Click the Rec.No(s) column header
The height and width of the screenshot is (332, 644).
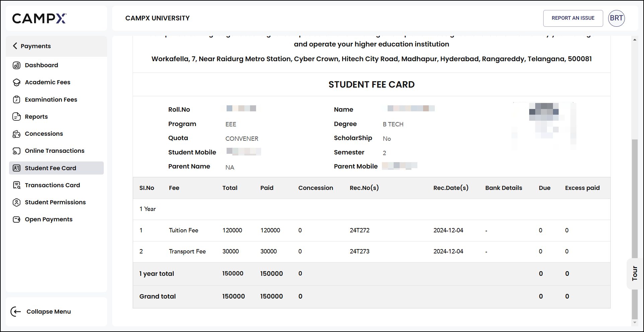point(364,188)
